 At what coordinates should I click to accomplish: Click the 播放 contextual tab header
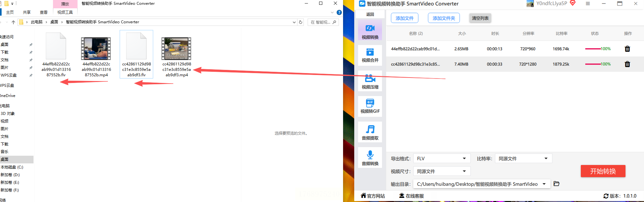(65, 4)
